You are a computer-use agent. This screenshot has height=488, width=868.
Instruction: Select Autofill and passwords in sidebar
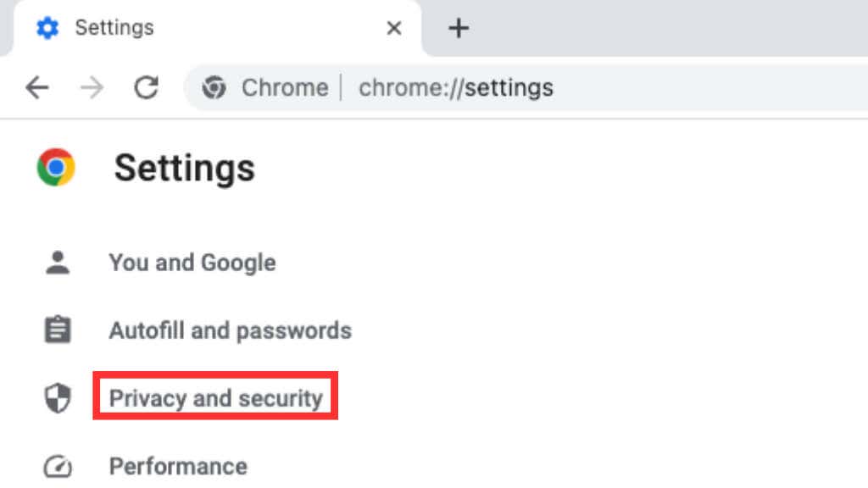point(230,330)
